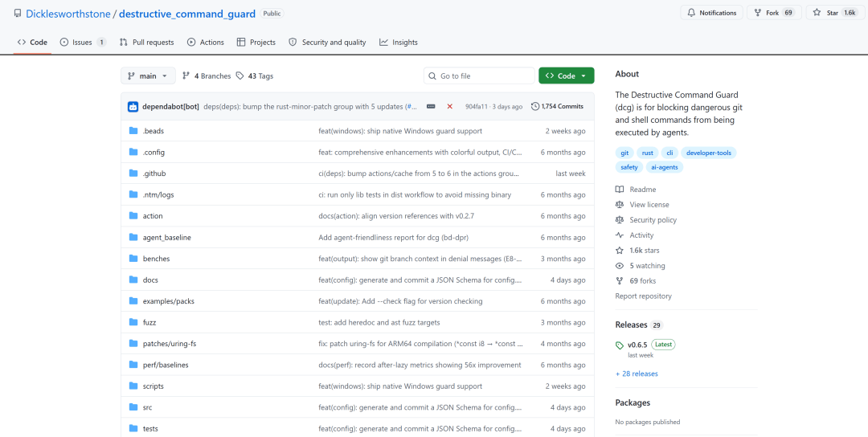Click the failed CI status X icon

tap(449, 106)
